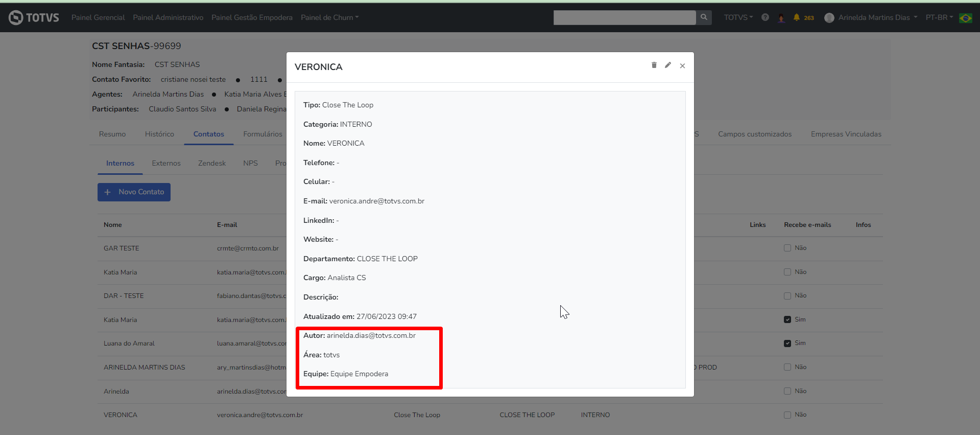Image resolution: width=980 pixels, height=435 pixels.
Task: Click the INTERNO cell in the VERONICA row
Action: [x=595, y=415]
